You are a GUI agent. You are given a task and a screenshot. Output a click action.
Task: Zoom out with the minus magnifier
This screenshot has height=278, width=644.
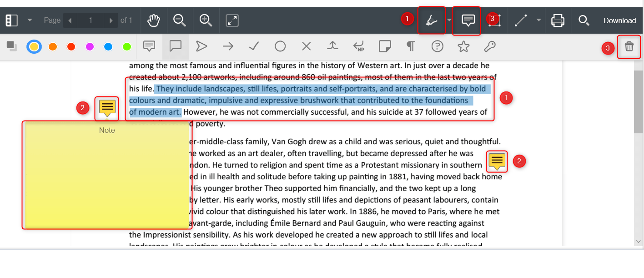coord(180,20)
